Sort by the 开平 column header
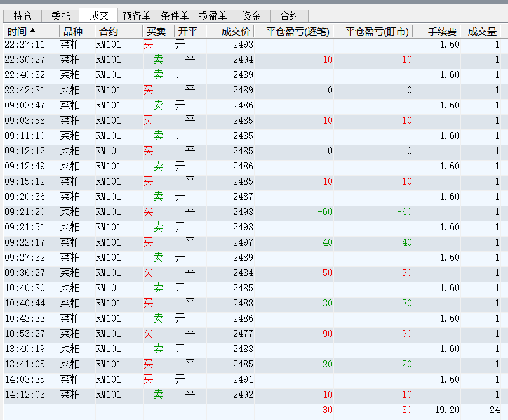 190,31
